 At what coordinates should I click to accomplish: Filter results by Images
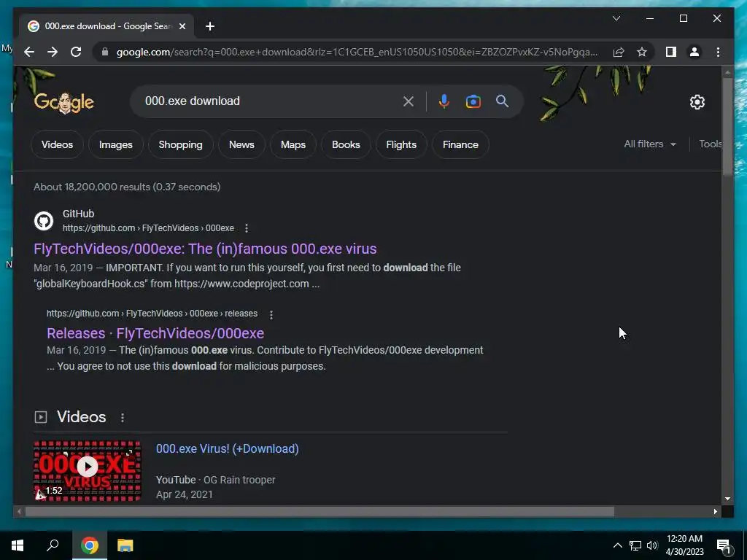[116, 144]
